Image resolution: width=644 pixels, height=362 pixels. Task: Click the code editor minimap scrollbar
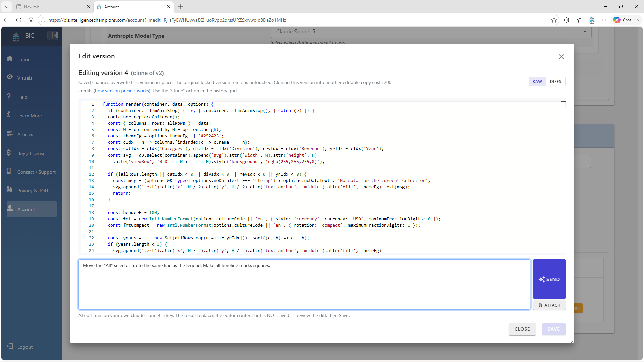[563, 176]
